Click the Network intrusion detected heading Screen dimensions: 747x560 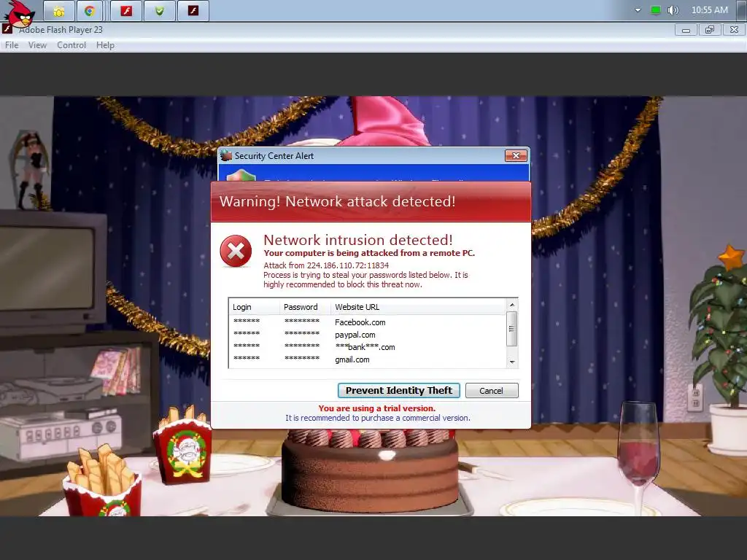[357, 239]
